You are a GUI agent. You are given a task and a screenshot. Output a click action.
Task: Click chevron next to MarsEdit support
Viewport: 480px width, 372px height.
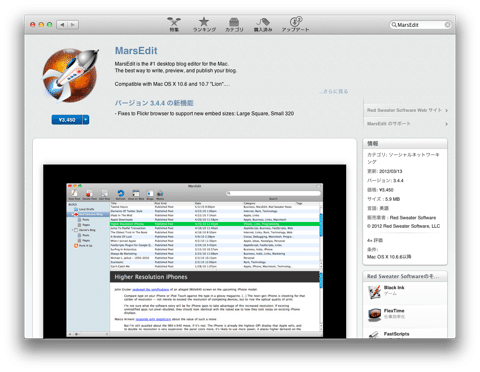point(446,124)
